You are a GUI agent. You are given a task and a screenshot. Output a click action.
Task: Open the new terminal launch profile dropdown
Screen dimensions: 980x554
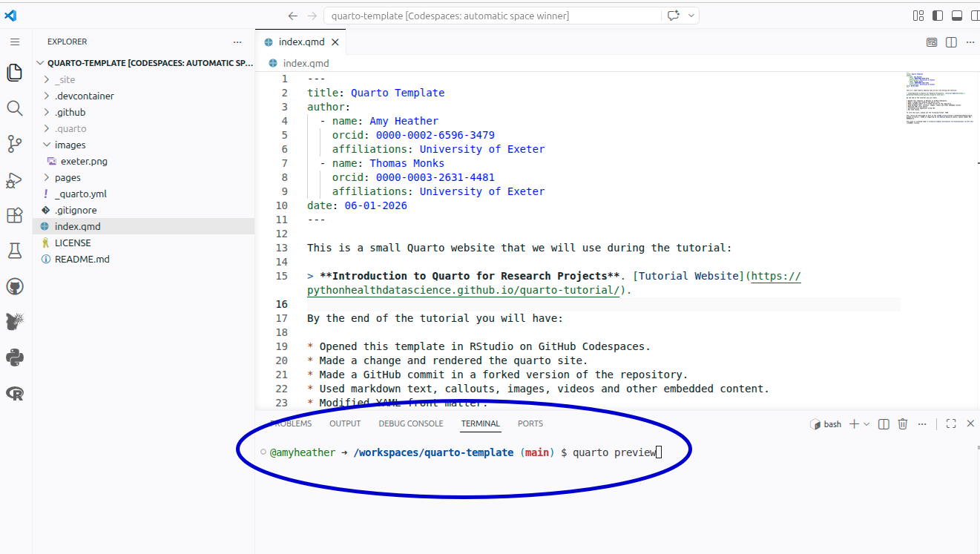(x=866, y=424)
